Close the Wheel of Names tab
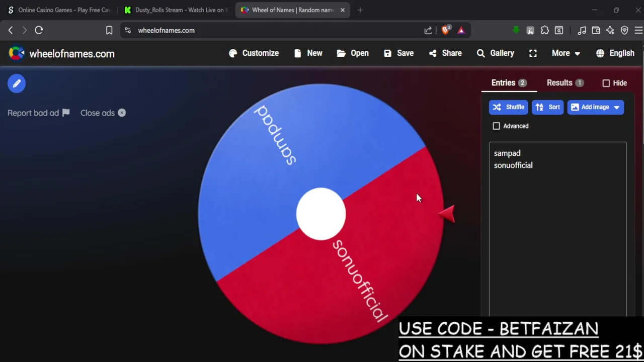 point(343,10)
